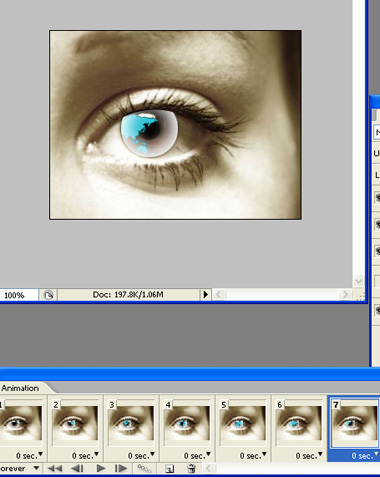The height and width of the screenshot is (477, 380).
Task: Click the animation panel scroll left arrow
Action: point(209,468)
